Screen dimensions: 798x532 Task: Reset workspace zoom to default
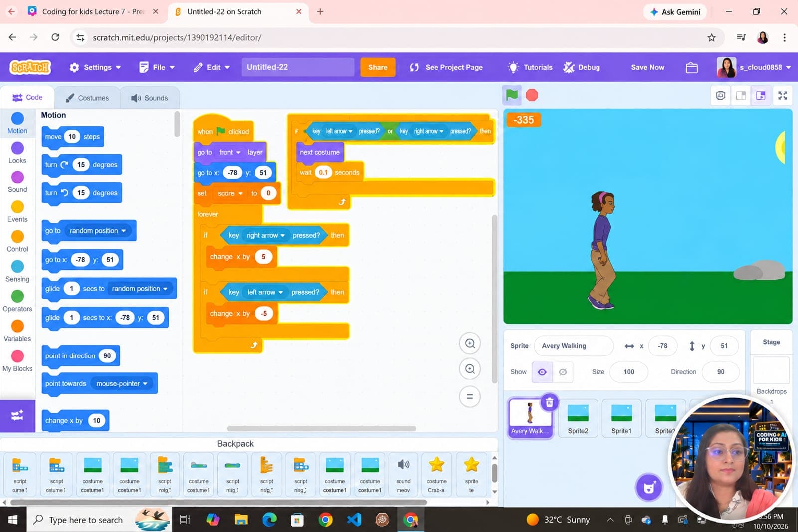470,397
